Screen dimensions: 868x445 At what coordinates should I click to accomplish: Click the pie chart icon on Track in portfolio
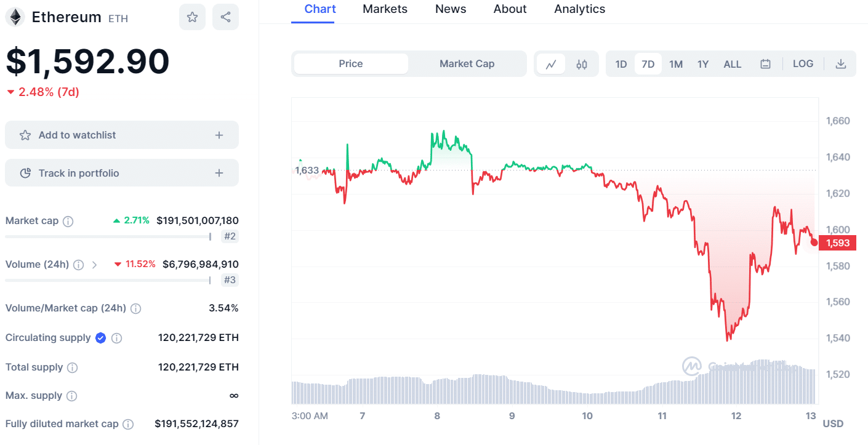pyautogui.click(x=25, y=173)
